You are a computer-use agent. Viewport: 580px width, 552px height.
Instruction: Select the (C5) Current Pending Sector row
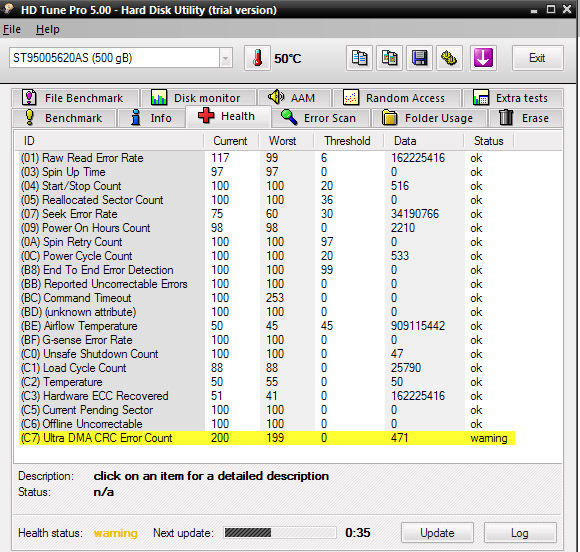pyautogui.click(x=266, y=410)
